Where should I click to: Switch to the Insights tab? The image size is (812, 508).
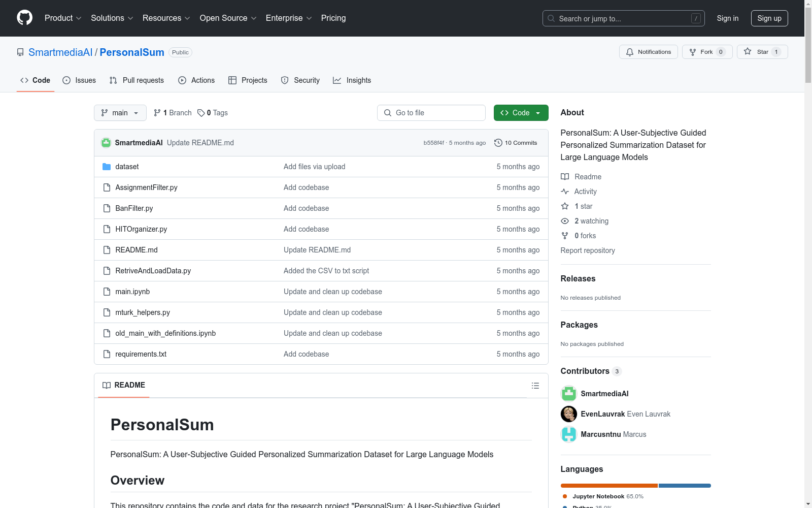tap(352, 80)
